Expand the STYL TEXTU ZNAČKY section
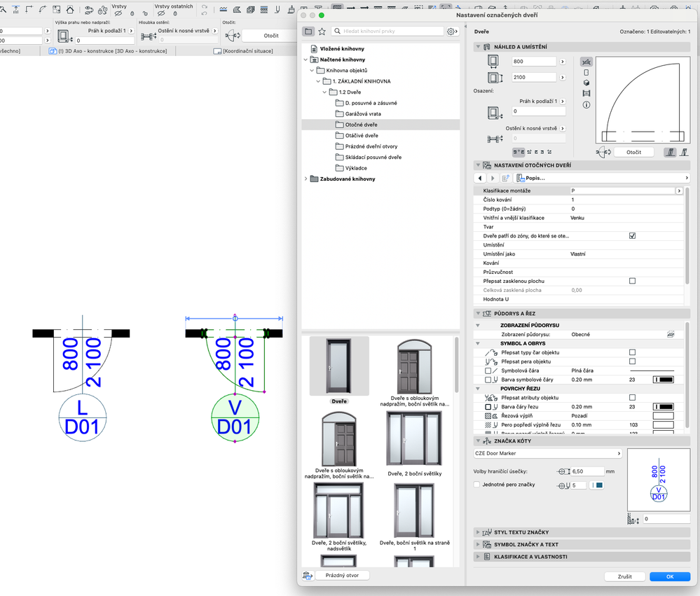 (x=478, y=532)
